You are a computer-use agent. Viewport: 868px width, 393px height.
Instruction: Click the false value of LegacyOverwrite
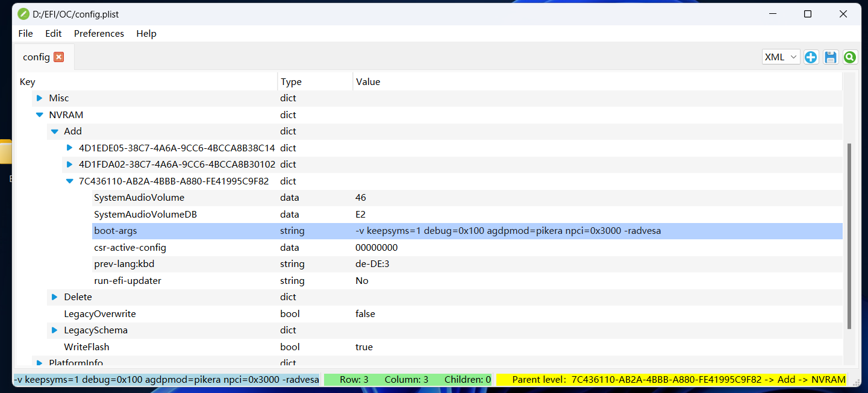tap(365, 314)
